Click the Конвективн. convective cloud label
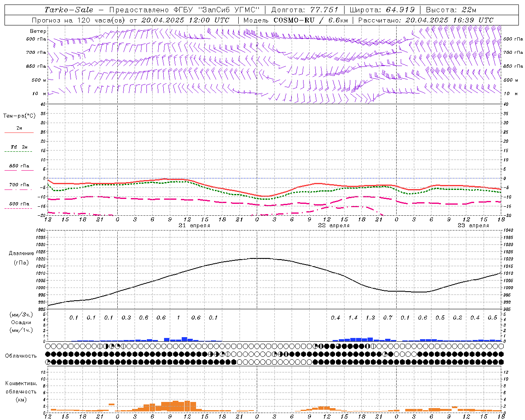Image resolution: width=525 pixels, height=420 pixels. coord(21,383)
